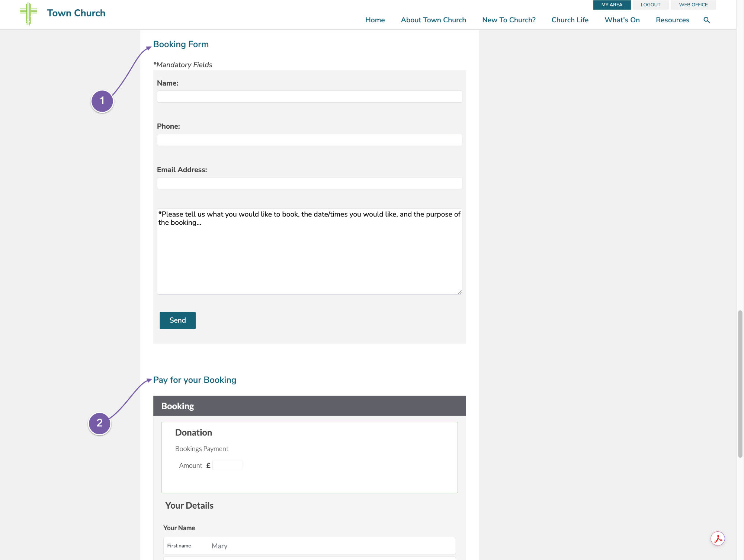This screenshot has height=560, width=744.
Task: Click the First name field showing Mary
Action: (x=310, y=545)
